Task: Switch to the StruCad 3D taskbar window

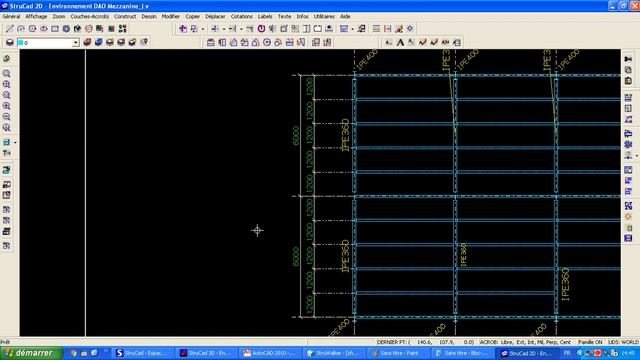Action: coord(206,353)
